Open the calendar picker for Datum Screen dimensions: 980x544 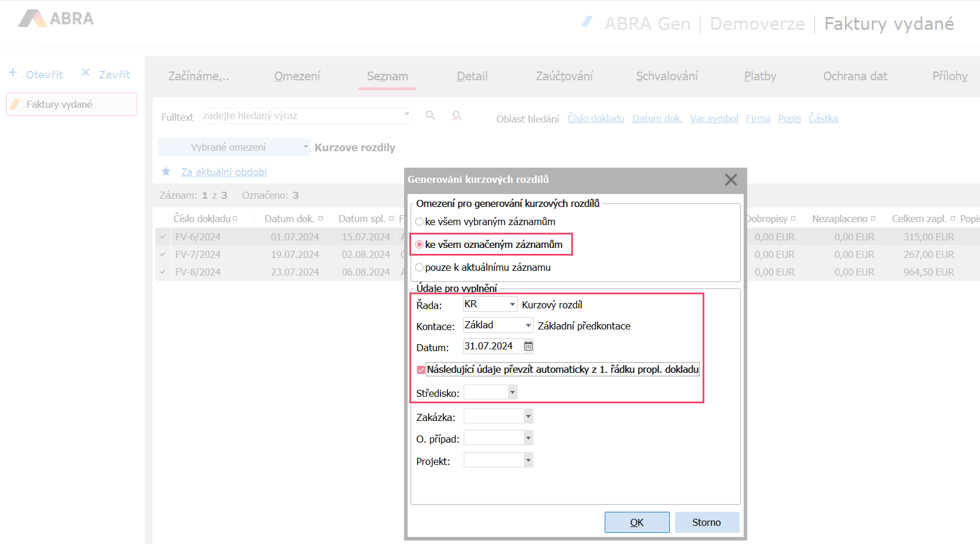pos(528,346)
